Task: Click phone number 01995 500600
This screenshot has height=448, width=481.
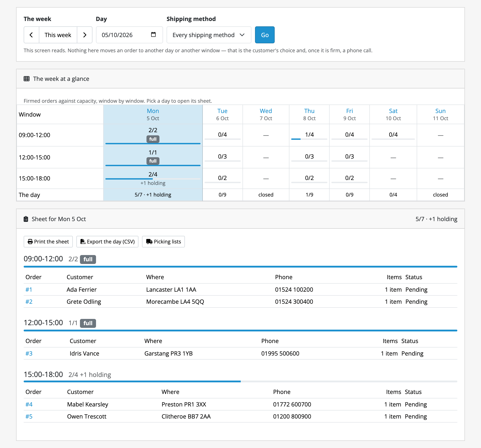Action: point(280,353)
